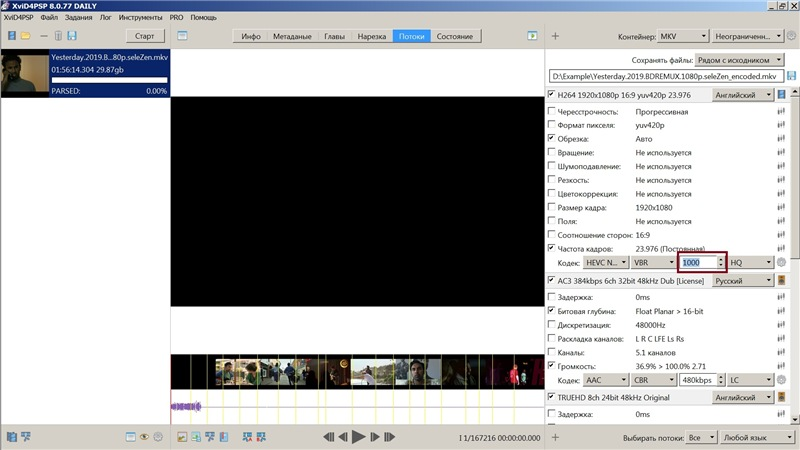
Task: Select the Нарезка tab button
Action: point(372,36)
